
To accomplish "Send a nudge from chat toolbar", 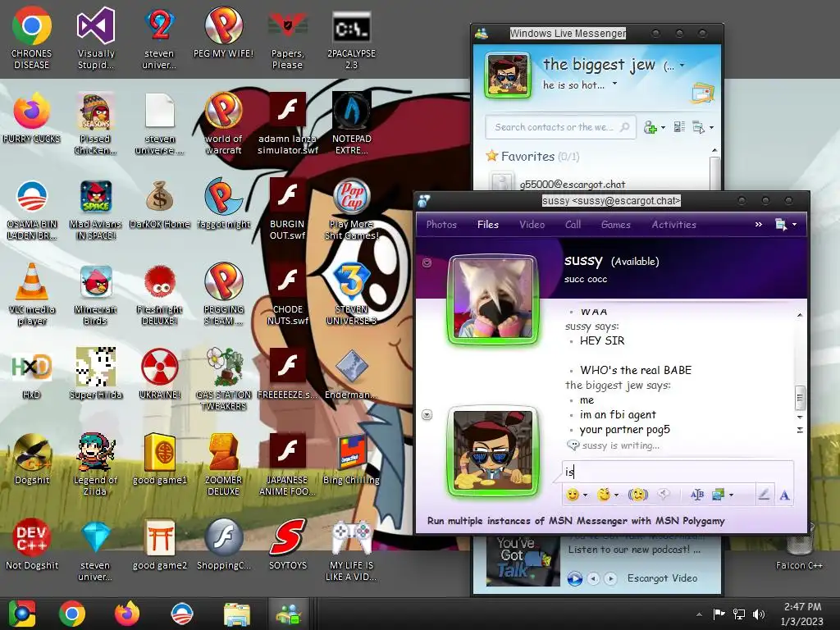I will 638,495.
